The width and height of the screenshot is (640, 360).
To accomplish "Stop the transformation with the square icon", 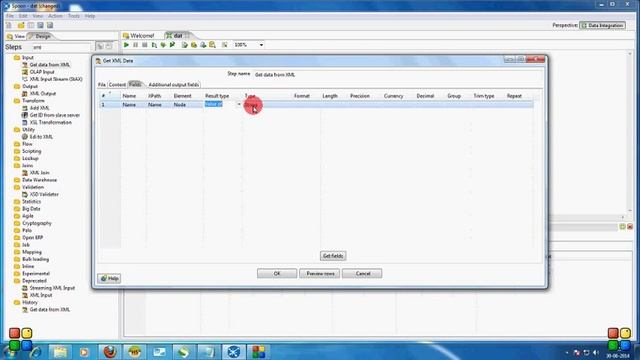I will click(144, 45).
